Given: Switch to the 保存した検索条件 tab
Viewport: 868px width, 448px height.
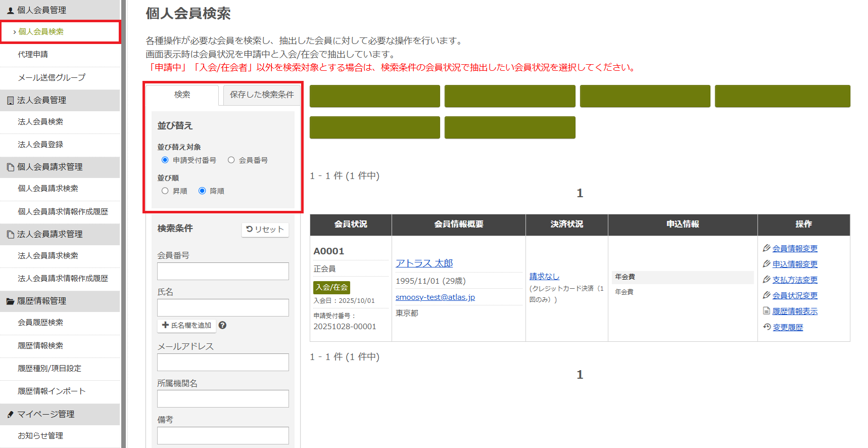Looking at the screenshot, I should coord(261,95).
